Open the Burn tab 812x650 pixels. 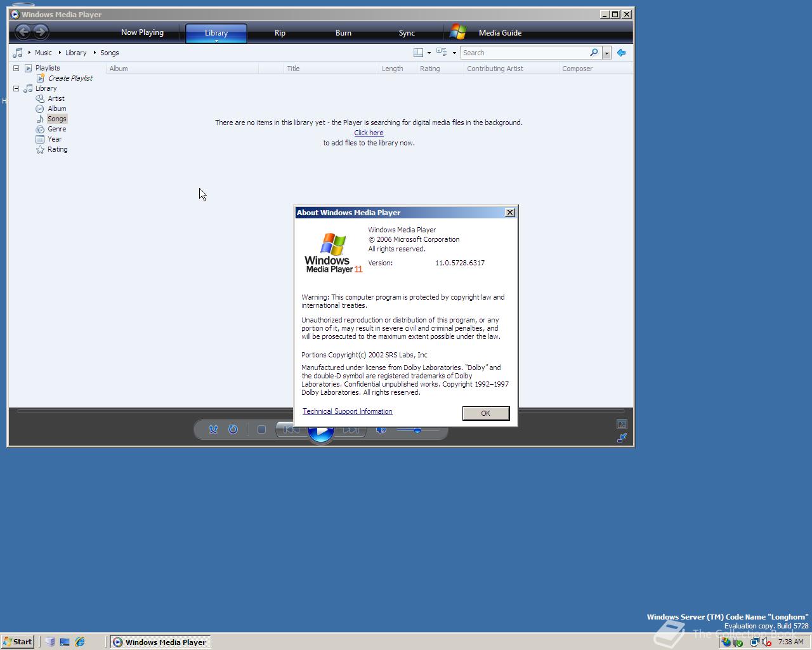coord(343,33)
